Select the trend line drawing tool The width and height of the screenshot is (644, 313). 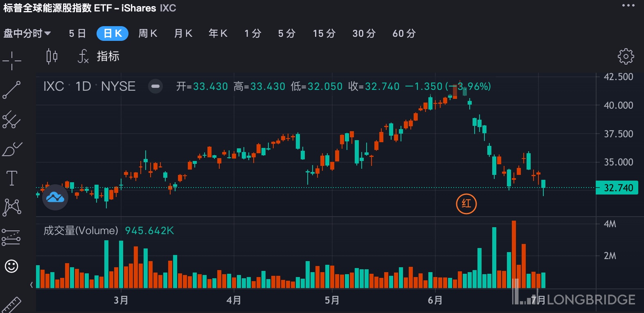[11, 90]
